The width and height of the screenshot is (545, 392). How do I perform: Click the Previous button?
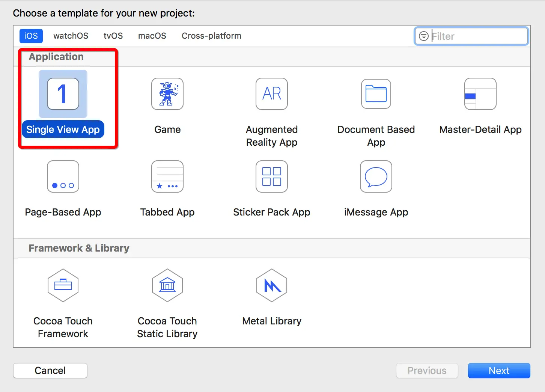(427, 371)
